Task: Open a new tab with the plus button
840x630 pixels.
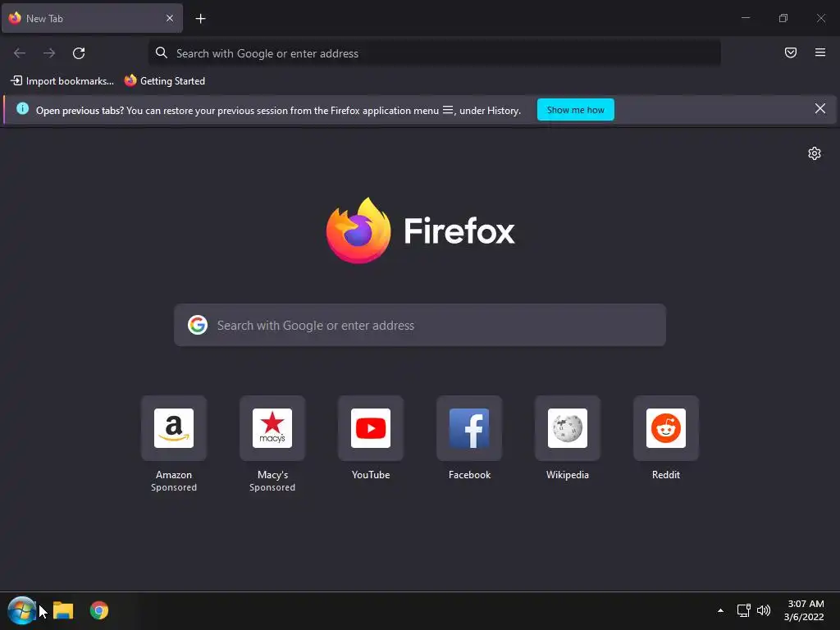Action: click(200, 19)
